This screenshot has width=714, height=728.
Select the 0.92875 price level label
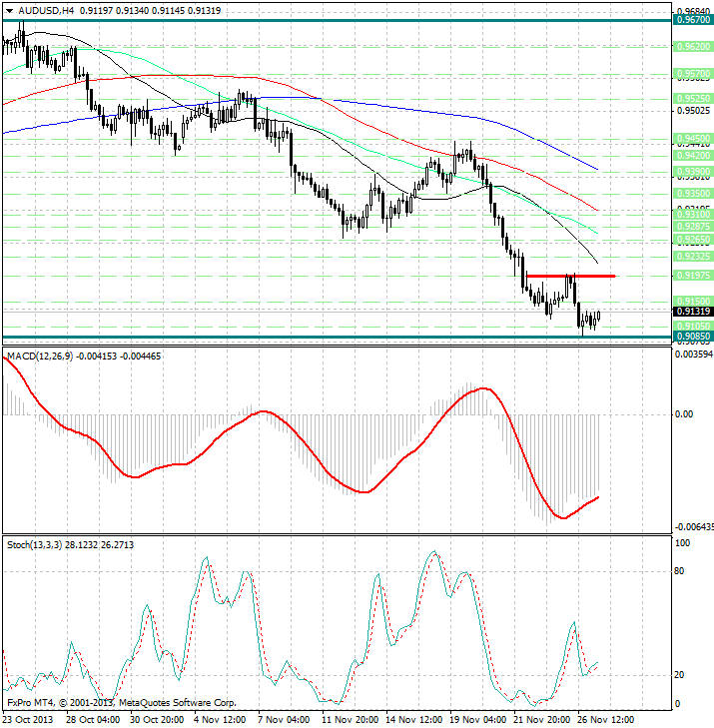tap(693, 227)
